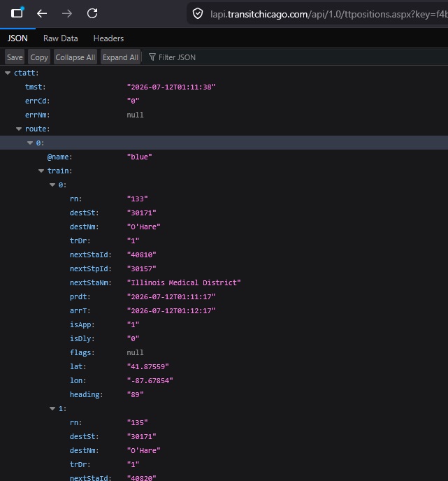Collapse train item 0 above rn 133
Viewport: 448px width, 481px height.
tap(52, 185)
